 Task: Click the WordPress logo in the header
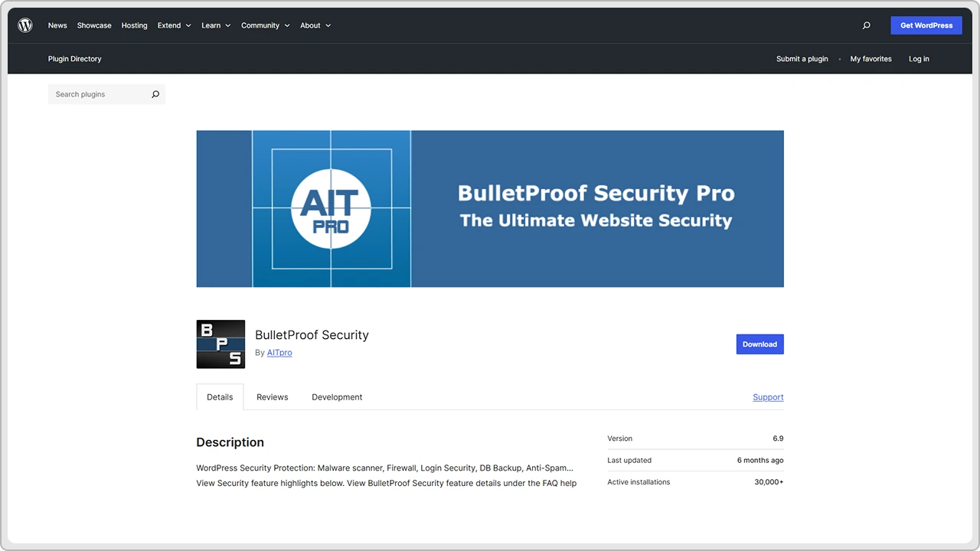(25, 24)
